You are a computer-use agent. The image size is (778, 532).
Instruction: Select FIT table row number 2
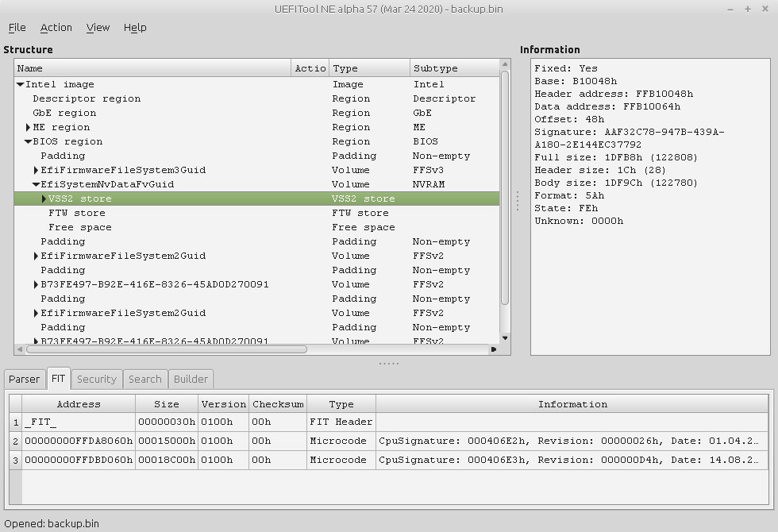pyautogui.click(x=15, y=441)
